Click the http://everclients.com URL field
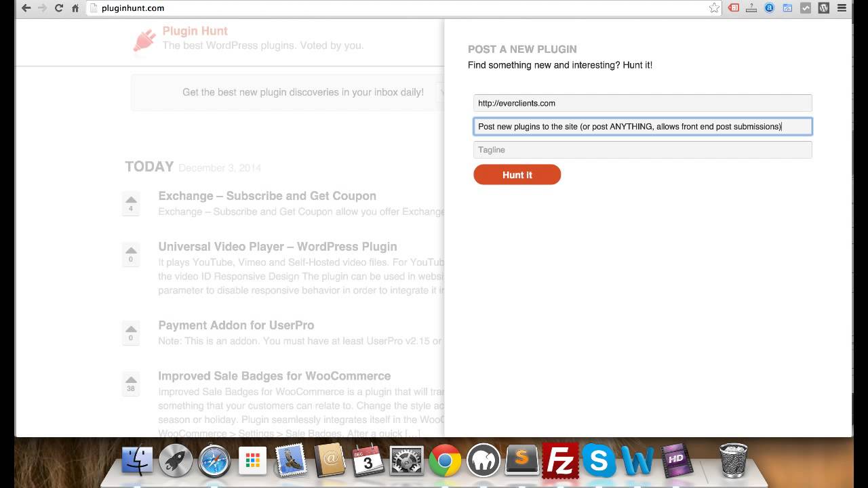This screenshot has width=868, height=488. coord(642,103)
